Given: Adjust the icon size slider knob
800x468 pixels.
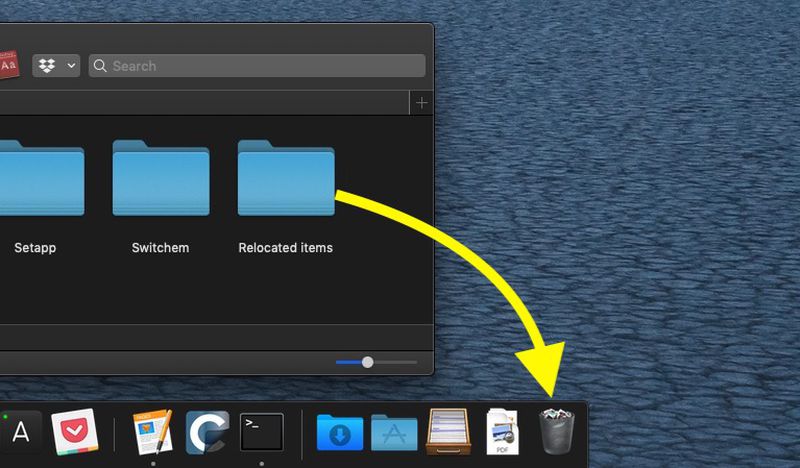Looking at the screenshot, I should click(x=367, y=362).
